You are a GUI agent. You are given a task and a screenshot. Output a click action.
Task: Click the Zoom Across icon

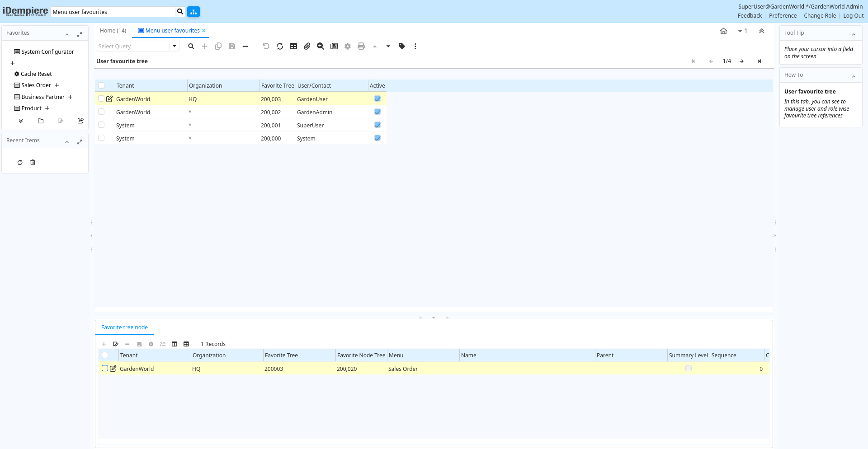321,46
